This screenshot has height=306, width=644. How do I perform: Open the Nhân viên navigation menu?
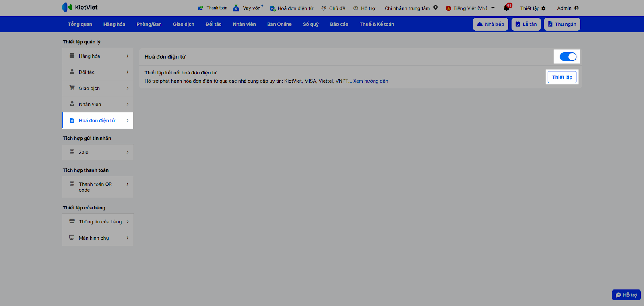[244, 24]
